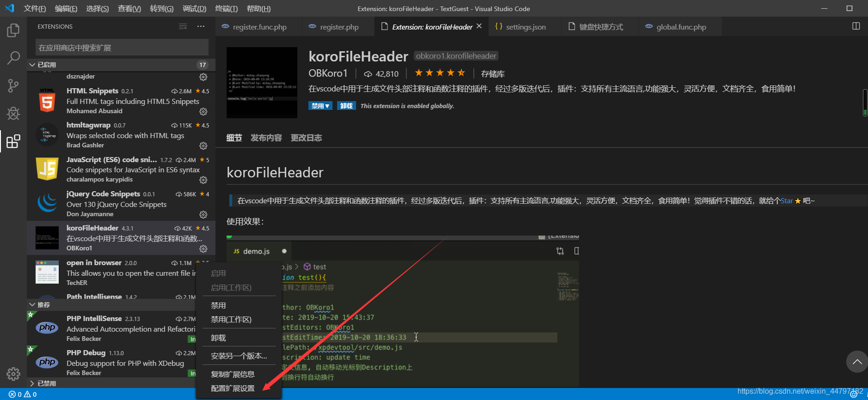Open the 禁用 dropdown button

tap(320, 106)
